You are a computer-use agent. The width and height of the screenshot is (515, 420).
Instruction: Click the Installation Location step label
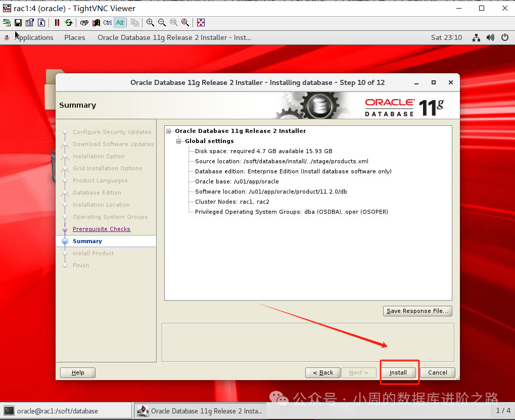(x=101, y=205)
